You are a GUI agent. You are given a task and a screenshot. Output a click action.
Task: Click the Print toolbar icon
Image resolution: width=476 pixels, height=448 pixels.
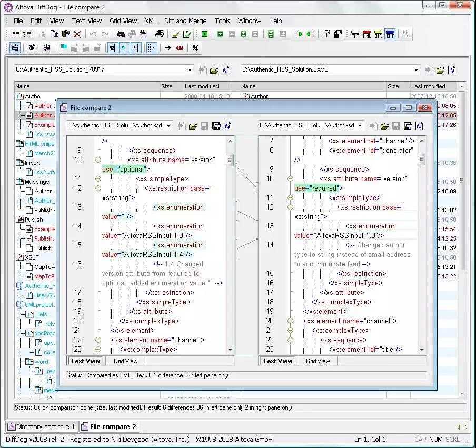pos(160,34)
